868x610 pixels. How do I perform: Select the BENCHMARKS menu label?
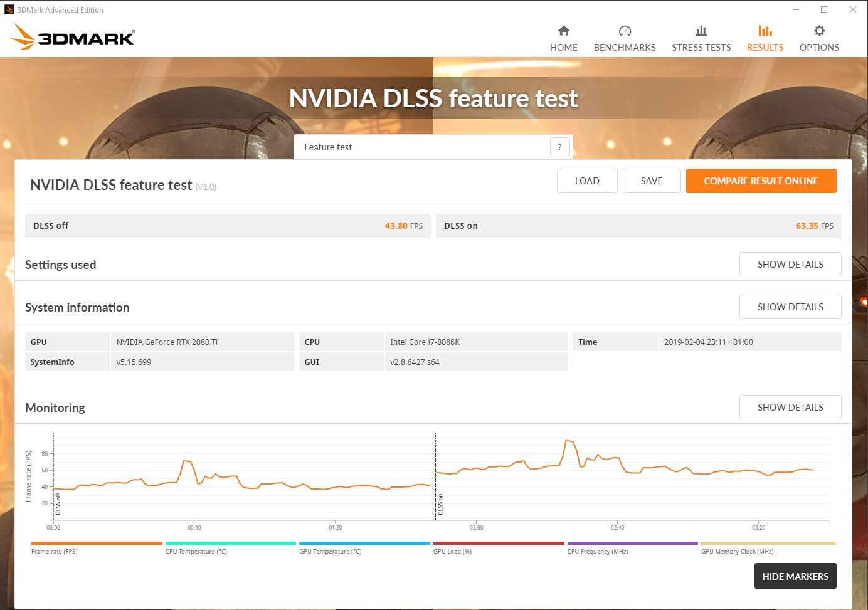625,48
